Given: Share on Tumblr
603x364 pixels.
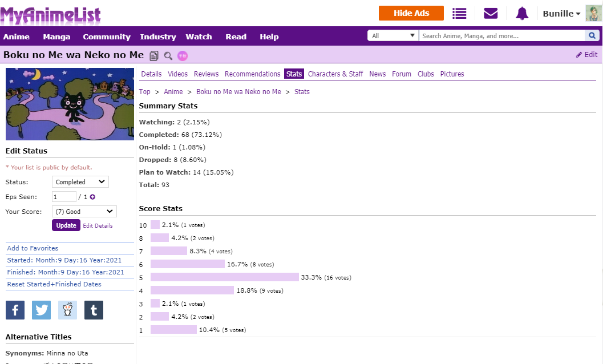Looking at the screenshot, I should coord(94,310).
